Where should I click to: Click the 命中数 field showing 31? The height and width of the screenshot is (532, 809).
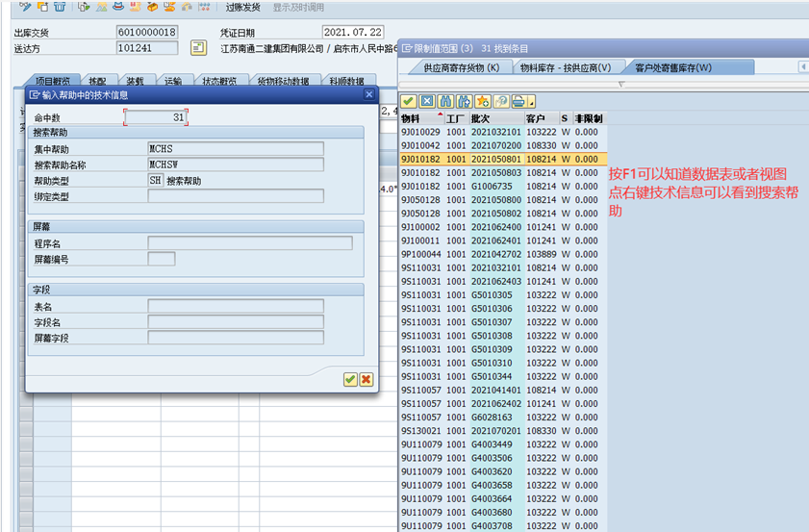pos(156,117)
